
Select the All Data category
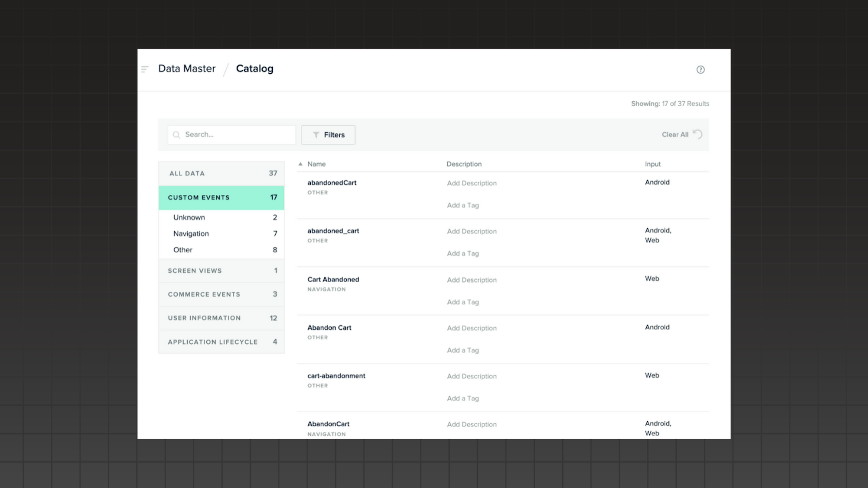click(x=221, y=174)
